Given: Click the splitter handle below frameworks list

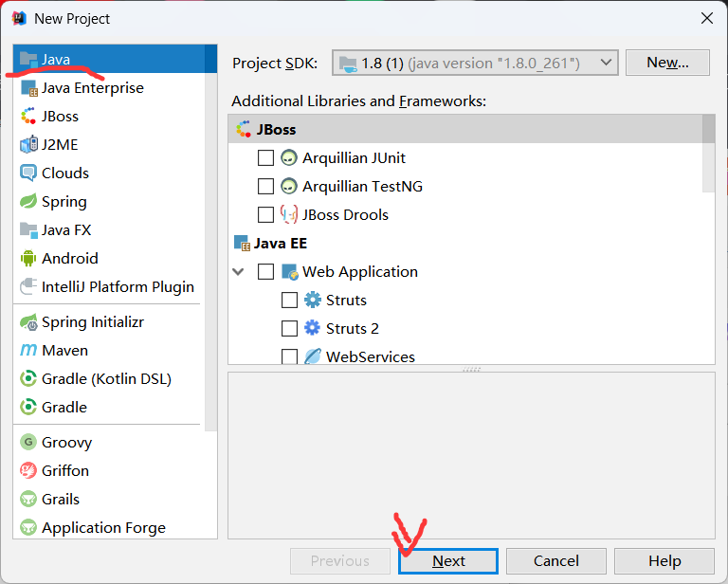Looking at the screenshot, I should (471, 369).
